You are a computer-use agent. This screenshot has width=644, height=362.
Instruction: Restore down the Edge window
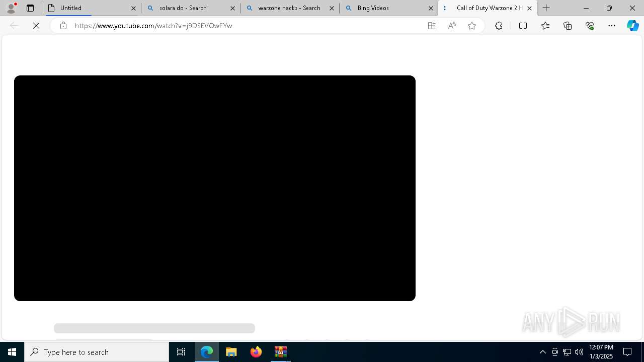[609, 8]
